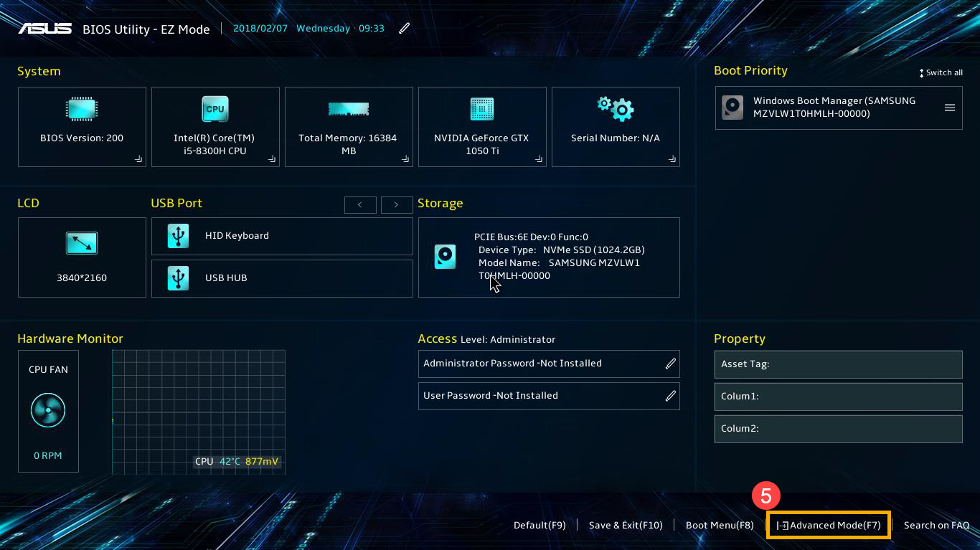
Task: Click the 09:33 time display
Action: (372, 29)
